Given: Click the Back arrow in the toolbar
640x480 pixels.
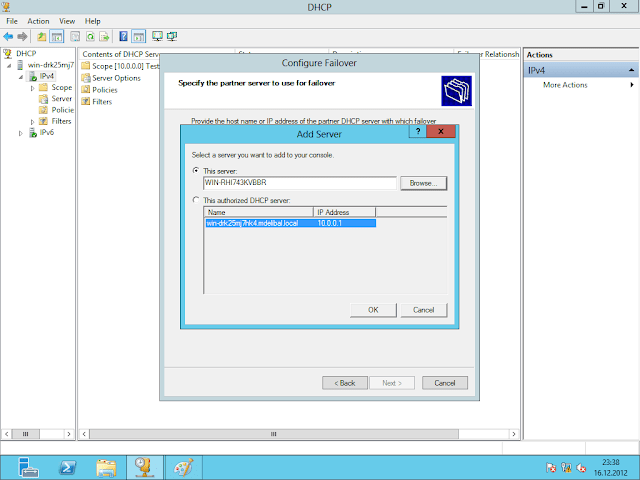Looking at the screenshot, I should pos(9,36).
